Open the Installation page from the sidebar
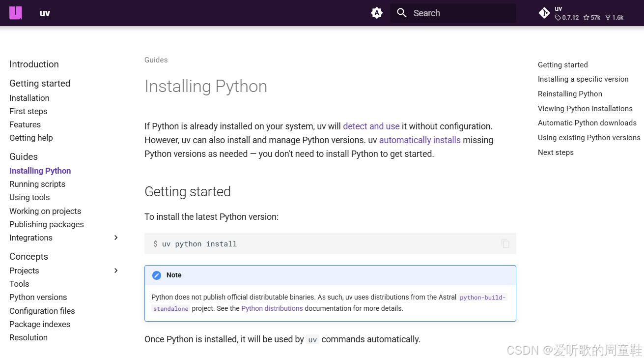 click(29, 98)
